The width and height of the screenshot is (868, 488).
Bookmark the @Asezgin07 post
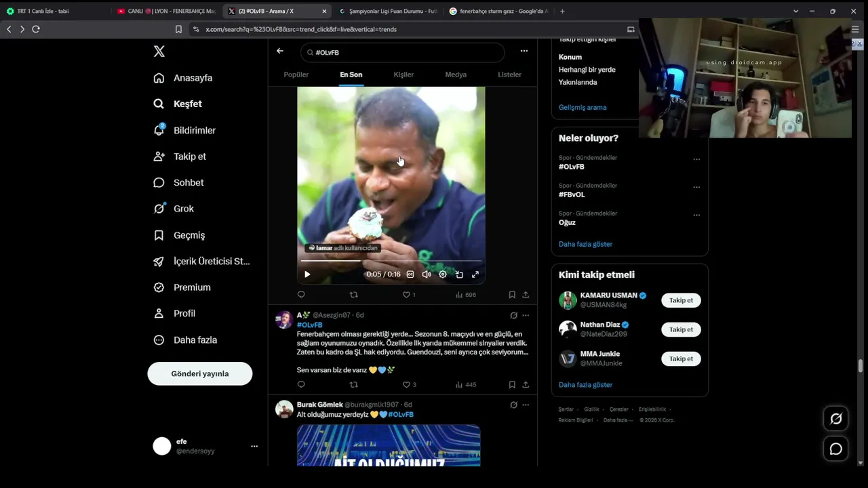point(512,384)
